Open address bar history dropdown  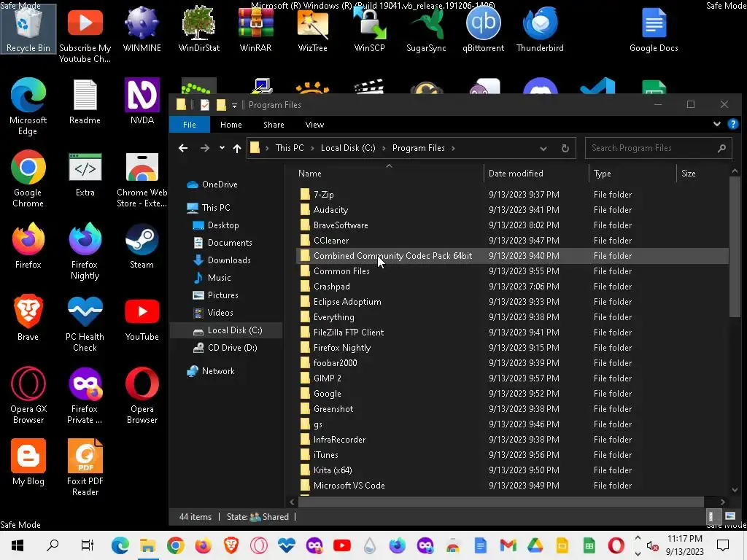coord(543,148)
